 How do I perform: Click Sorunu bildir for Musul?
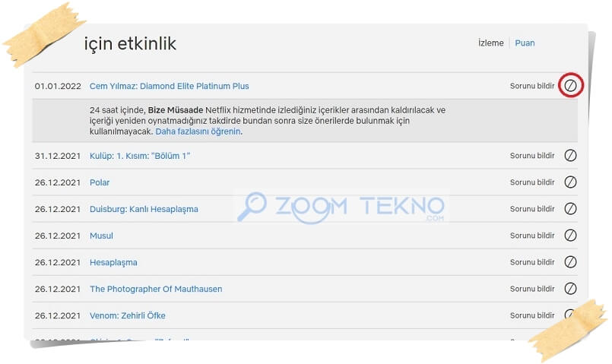click(x=532, y=236)
